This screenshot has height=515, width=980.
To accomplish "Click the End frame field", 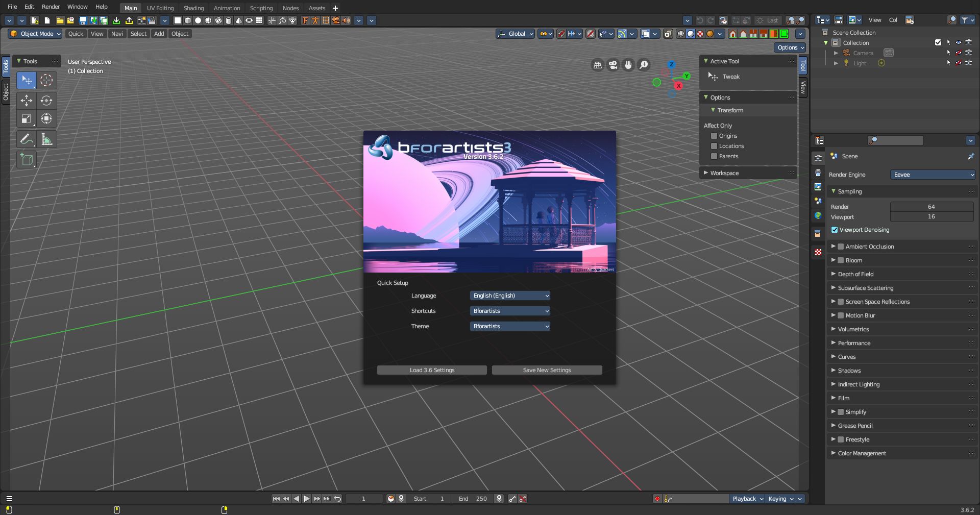I will click(473, 499).
